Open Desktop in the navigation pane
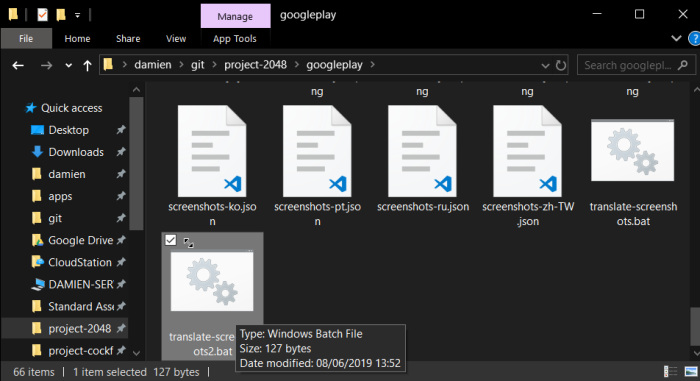This screenshot has width=700, height=381. (68, 130)
